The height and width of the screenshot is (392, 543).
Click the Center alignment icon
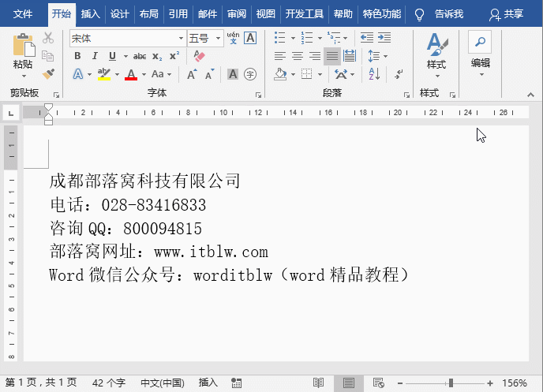click(x=297, y=56)
